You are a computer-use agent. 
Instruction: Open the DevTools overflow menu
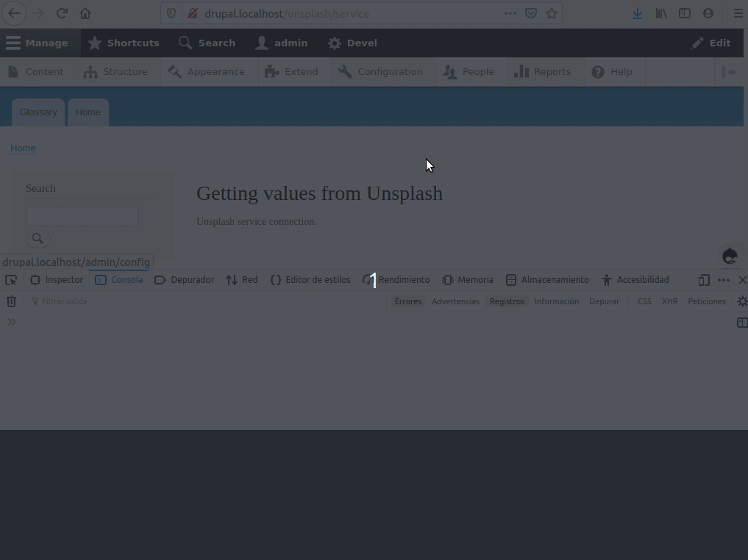[x=724, y=279]
